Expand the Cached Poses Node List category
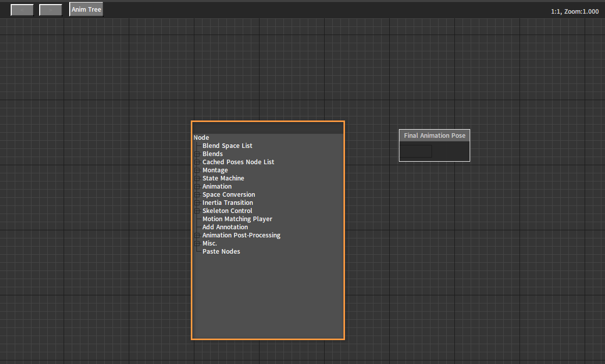605x364 pixels. coord(197,162)
